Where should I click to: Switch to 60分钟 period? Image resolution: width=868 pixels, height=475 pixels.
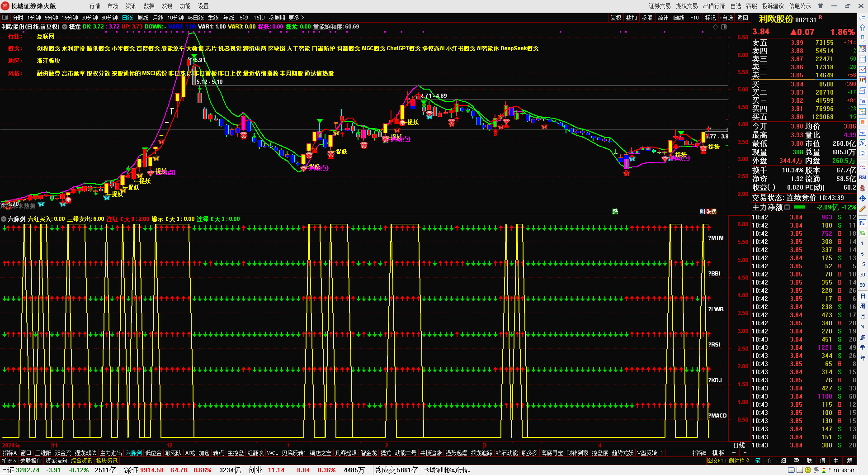(109, 18)
